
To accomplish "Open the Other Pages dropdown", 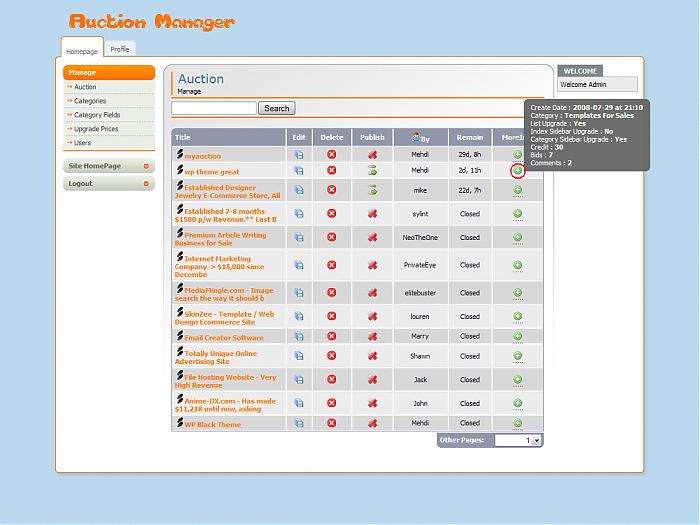I will [518, 440].
